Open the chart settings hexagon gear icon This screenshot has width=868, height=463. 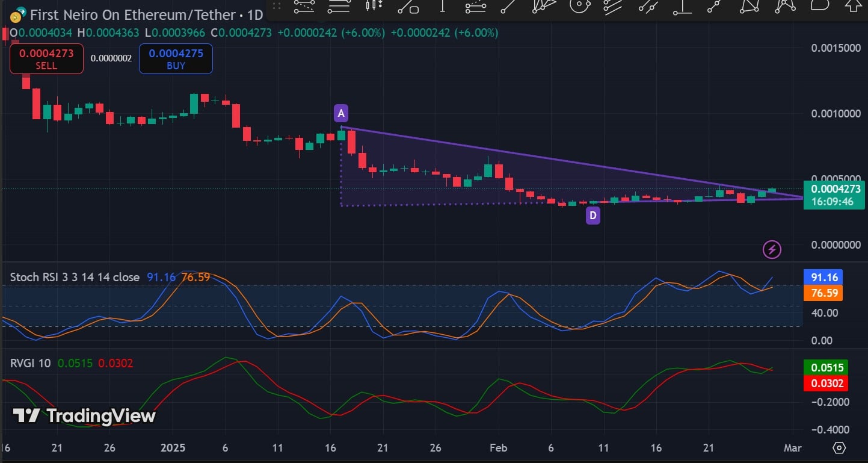[x=839, y=448]
